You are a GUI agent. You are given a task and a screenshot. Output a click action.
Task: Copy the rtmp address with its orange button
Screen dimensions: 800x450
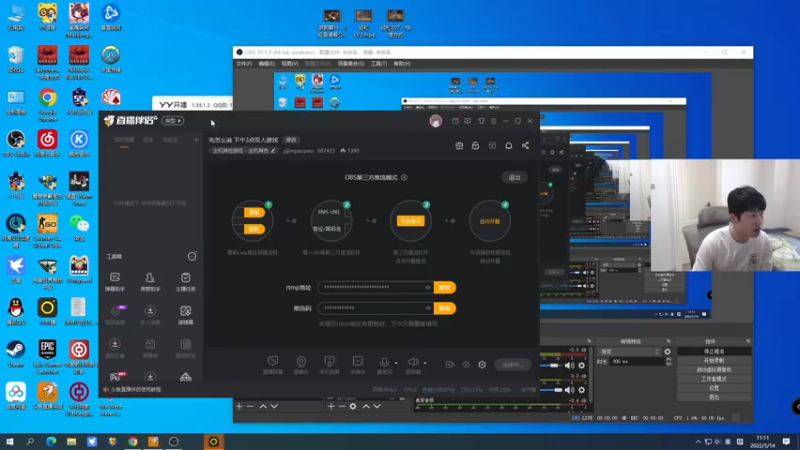click(x=445, y=287)
